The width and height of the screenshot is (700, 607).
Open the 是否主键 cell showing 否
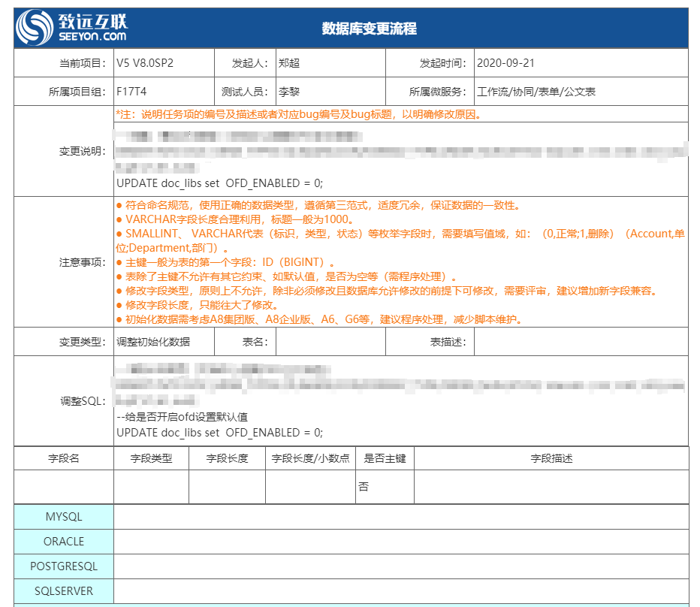coord(385,487)
